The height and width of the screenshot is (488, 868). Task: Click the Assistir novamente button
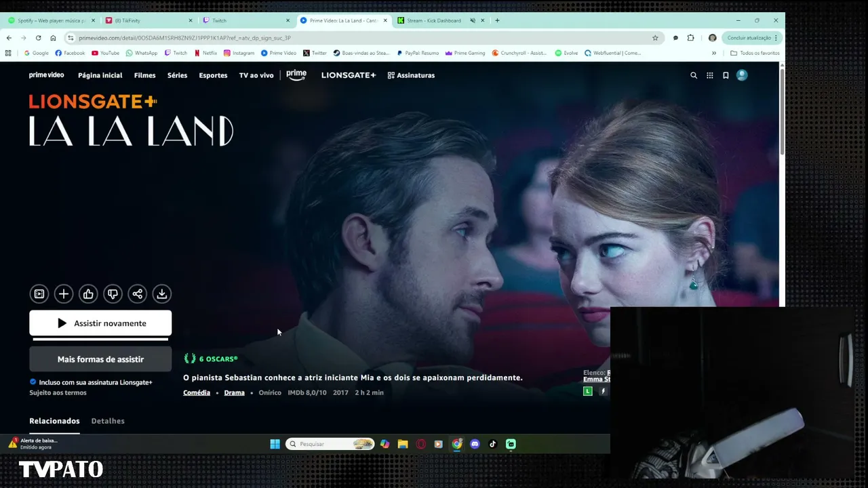pyautogui.click(x=100, y=323)
